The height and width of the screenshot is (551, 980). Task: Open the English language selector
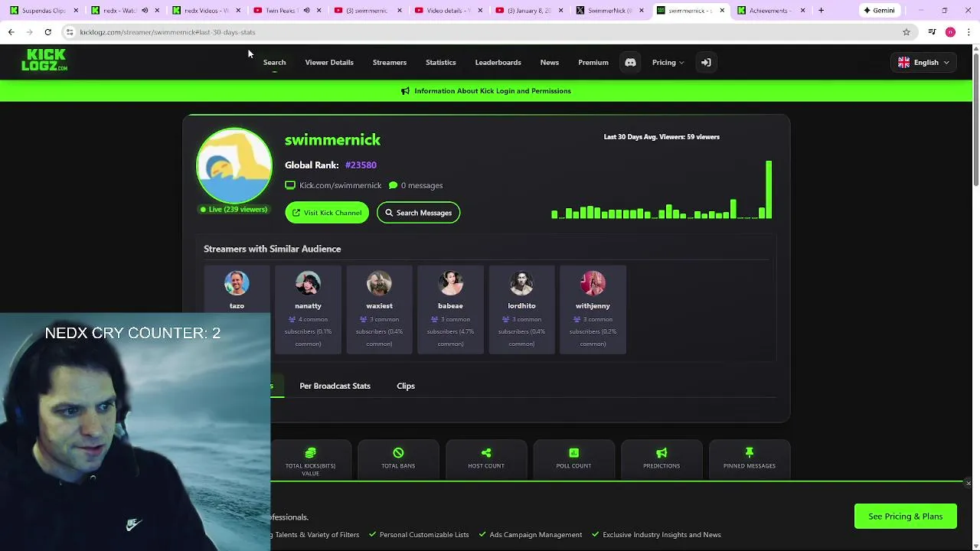(x=923, y=63)
